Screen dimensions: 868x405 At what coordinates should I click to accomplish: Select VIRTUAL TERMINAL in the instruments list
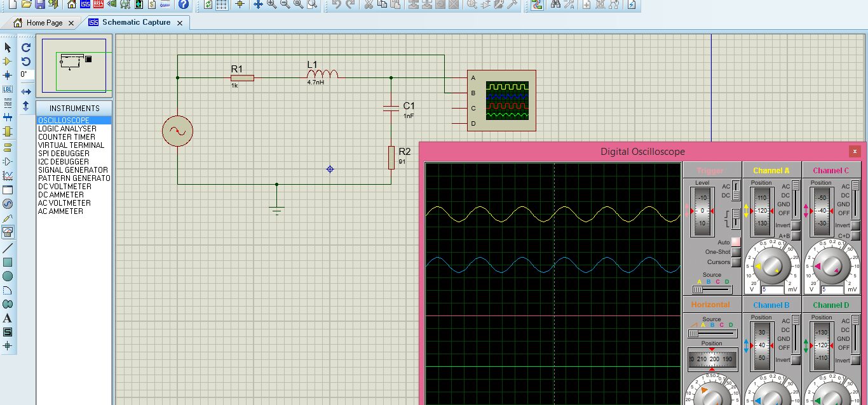click(74, 145)
